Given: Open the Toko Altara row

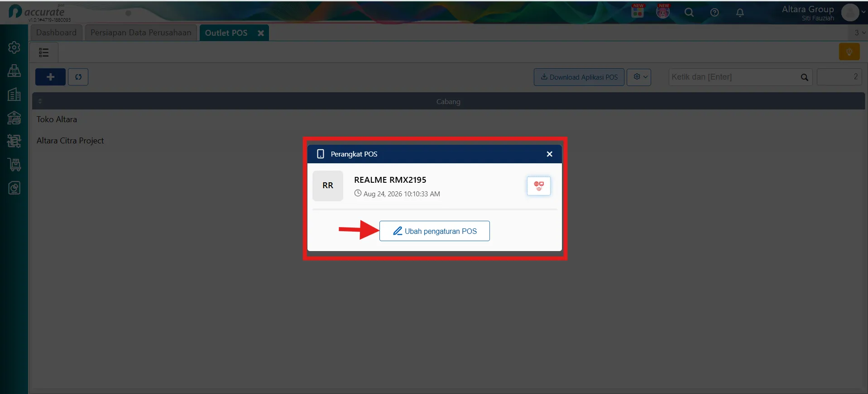Looking at the screenshot, I should coord(448,119).
